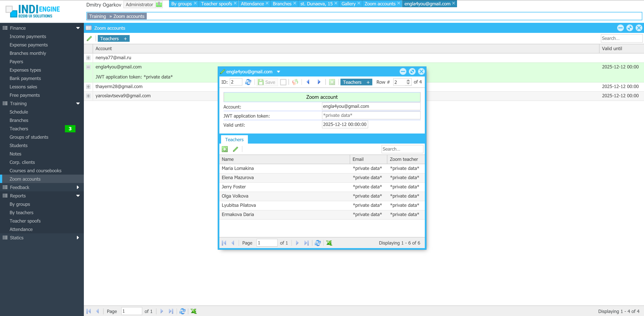Go to next record with blue right arrow
Viewport: 644px width, 316px height.
(319, 82)
